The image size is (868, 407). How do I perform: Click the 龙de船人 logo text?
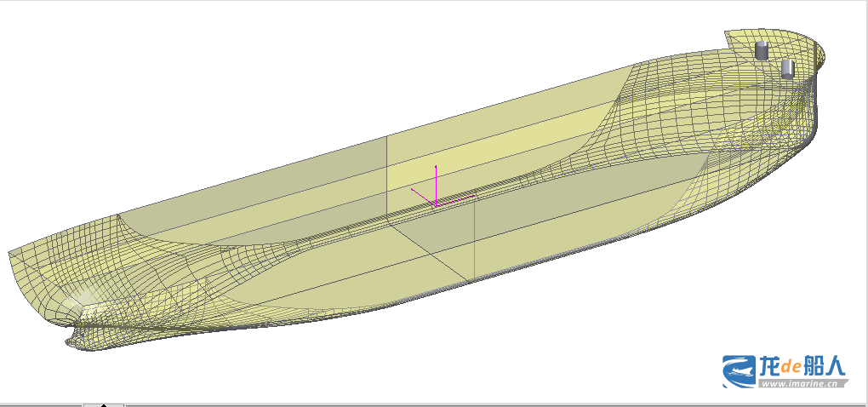[x=802, y=366]
